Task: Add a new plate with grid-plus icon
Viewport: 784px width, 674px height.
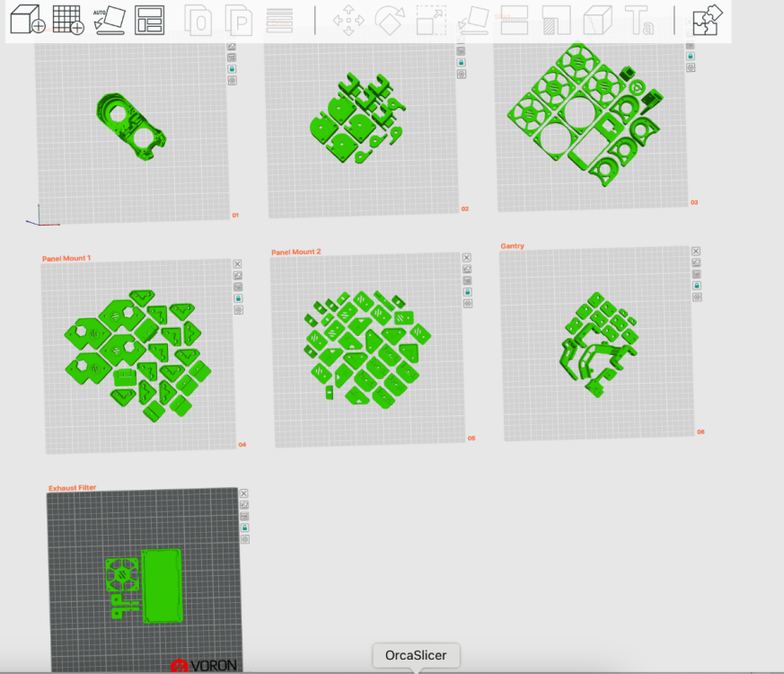Action: point(68,20)
